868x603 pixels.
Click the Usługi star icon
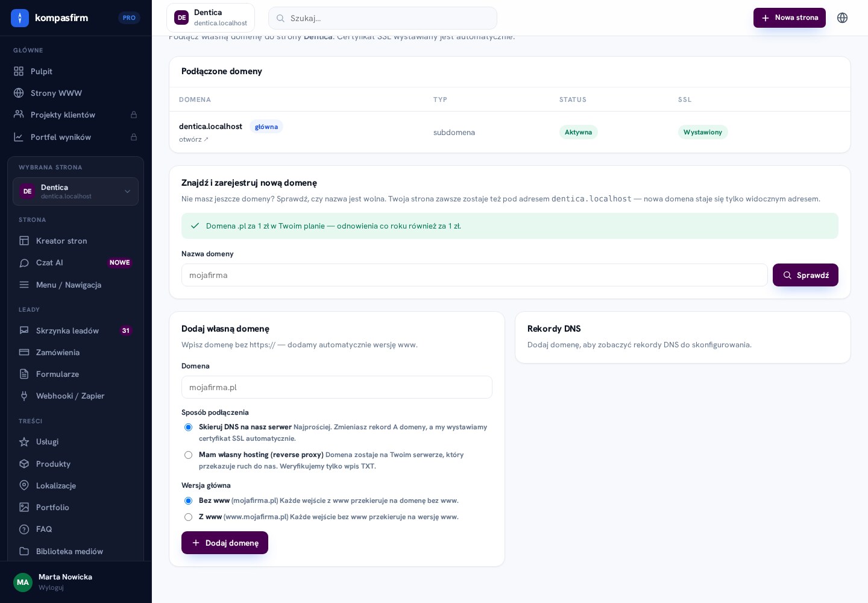pos(24,442)
